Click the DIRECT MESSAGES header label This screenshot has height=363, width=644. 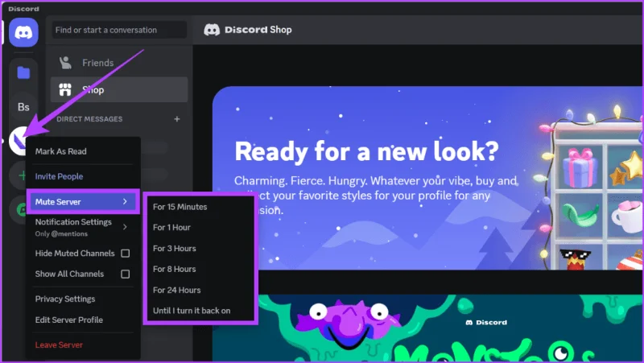(x=89, y=119)
